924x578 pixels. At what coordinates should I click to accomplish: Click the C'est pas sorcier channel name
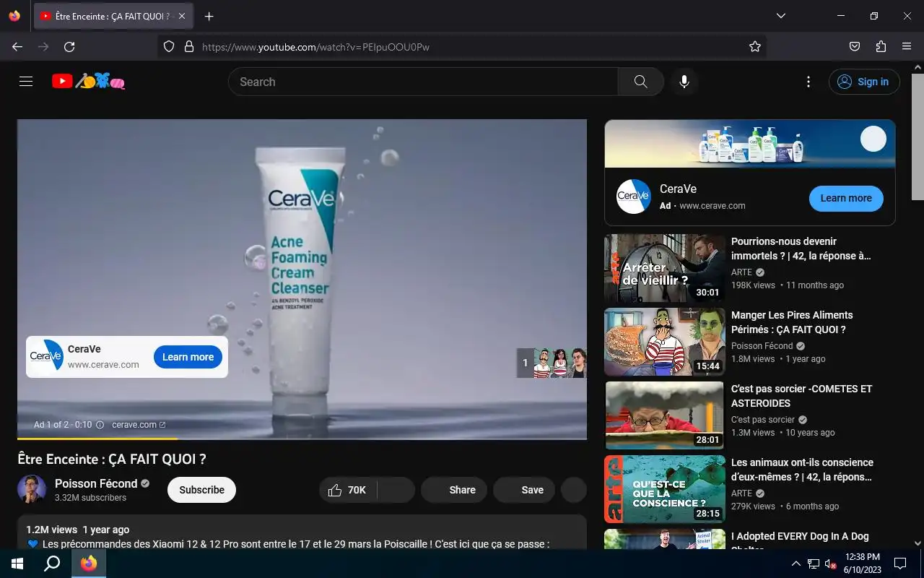(763, 420)
